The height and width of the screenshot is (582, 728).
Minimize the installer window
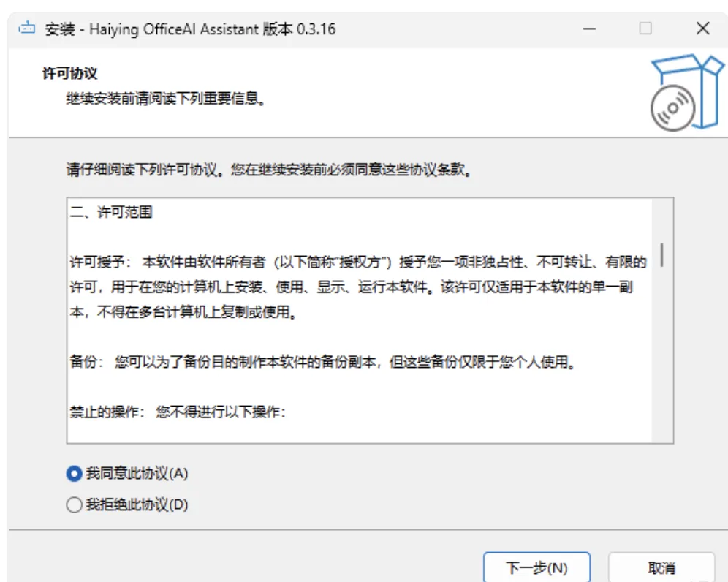[x=589, y=29]
